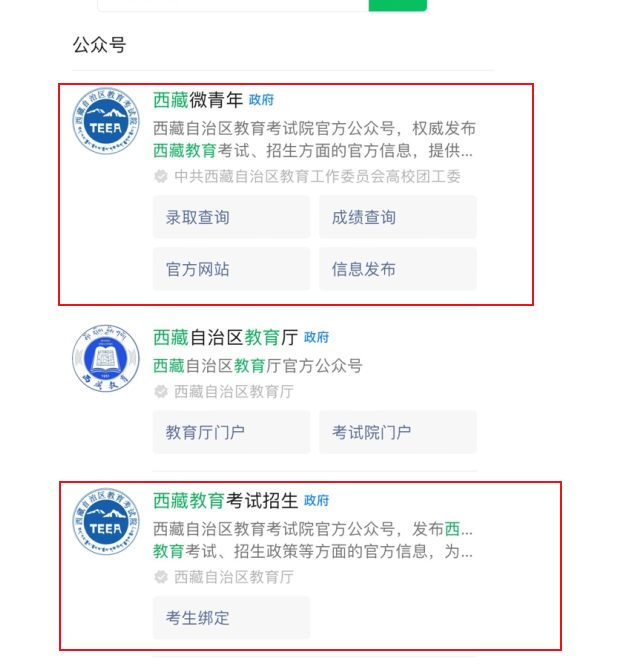
Task: Open 西藏微青年 account avatar logo
Action: [x=106, y=121]
